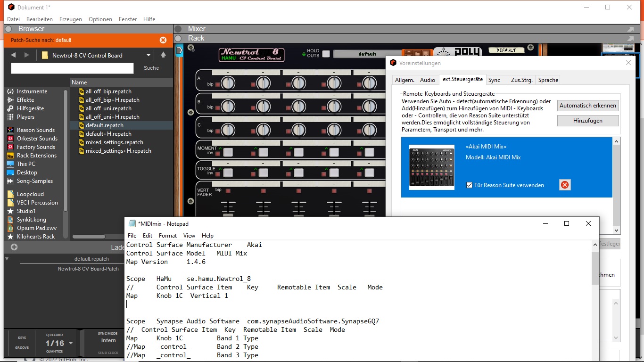644x362 pixels.
Task: Open Opium Pad.xwv favorite
Action: click(x=32, y=228)
